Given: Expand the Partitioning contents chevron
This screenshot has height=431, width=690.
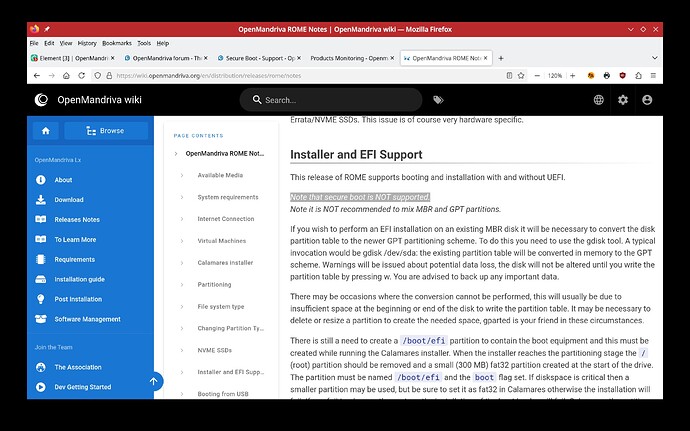Looking at the screenshot, I should 182,285.
